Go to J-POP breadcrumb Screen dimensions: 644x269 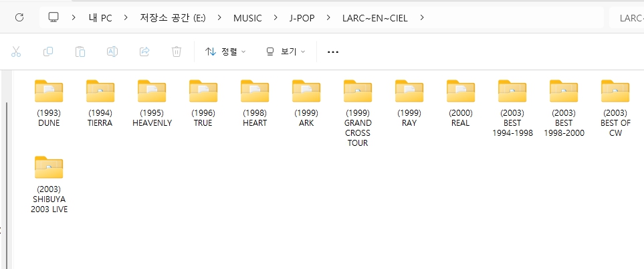pyautogui.click(x=302, y=18)
